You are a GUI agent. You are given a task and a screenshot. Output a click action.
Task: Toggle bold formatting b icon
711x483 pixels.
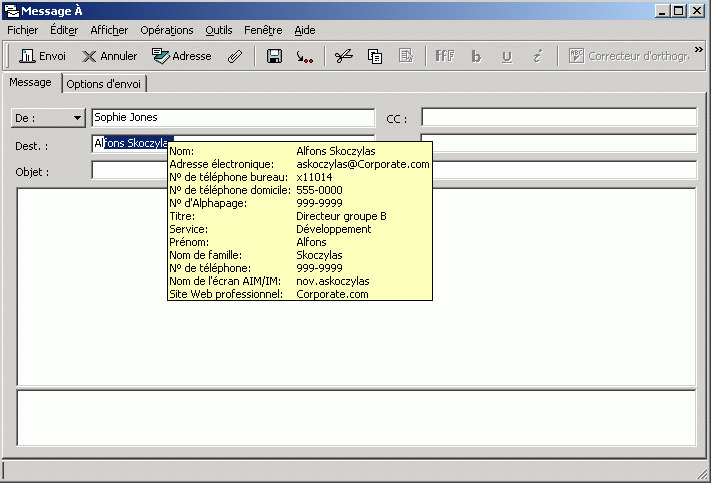pos(476,56)
